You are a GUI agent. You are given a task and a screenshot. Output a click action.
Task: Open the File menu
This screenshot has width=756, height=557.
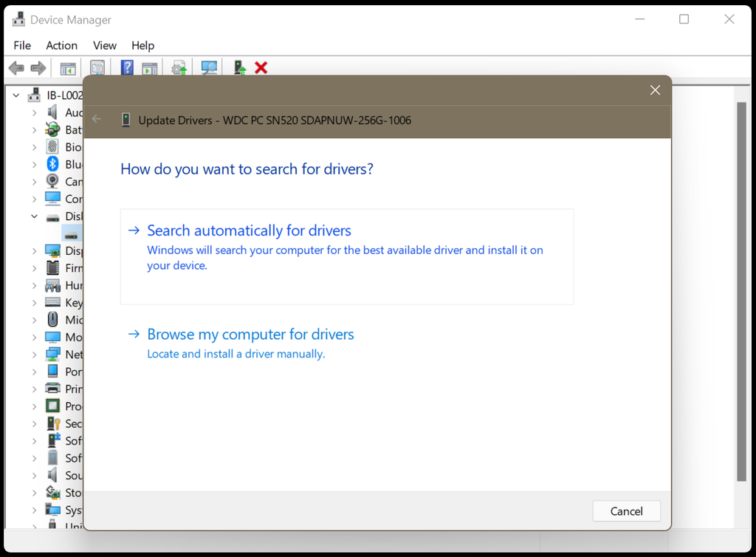click(x=22, y=45)
